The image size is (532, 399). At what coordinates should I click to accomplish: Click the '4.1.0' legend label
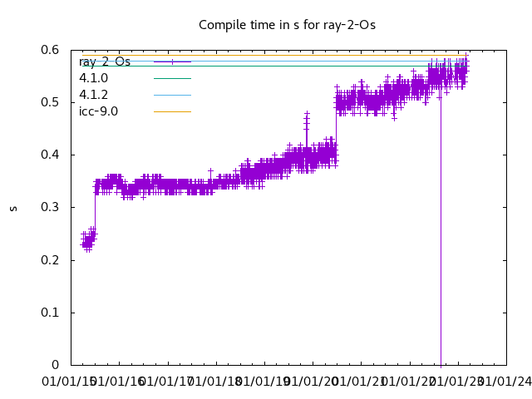[93, 78]
